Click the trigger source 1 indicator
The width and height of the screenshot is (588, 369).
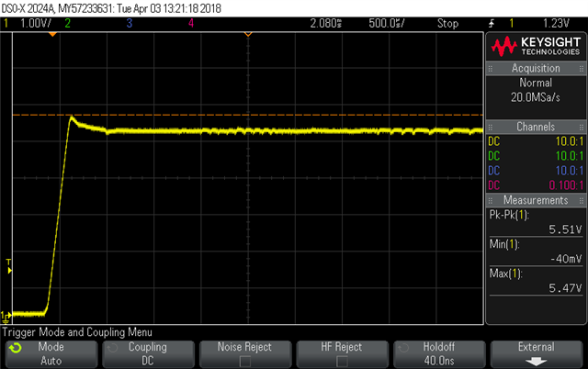512,23
